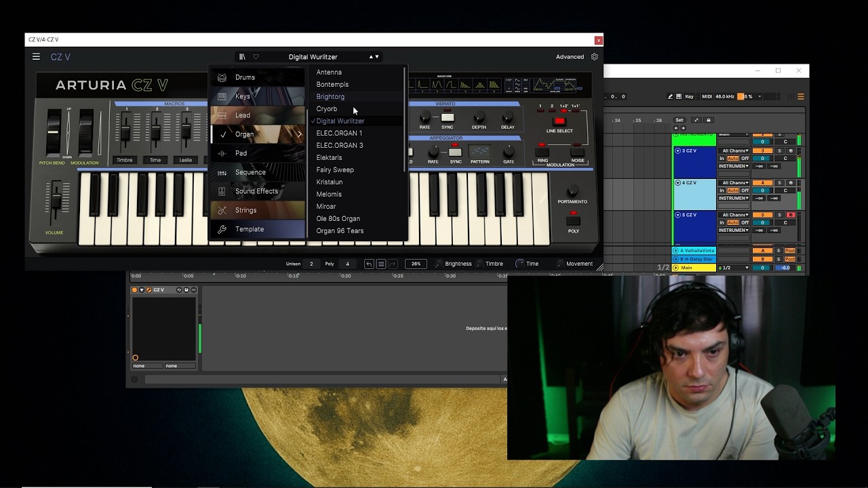Click the Ableton orange menu lines icon
The width and height of the screenshot is (868, 488).
[x=801, y=96]
